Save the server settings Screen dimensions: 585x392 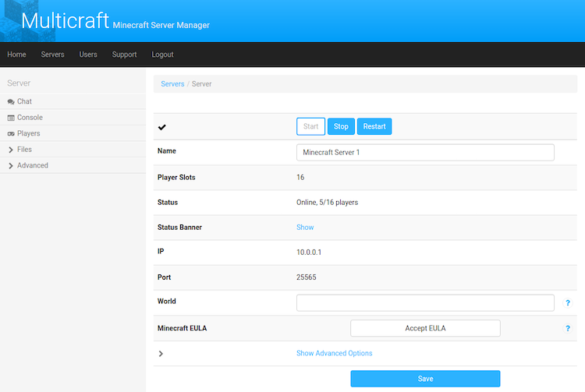pos(425,379)
